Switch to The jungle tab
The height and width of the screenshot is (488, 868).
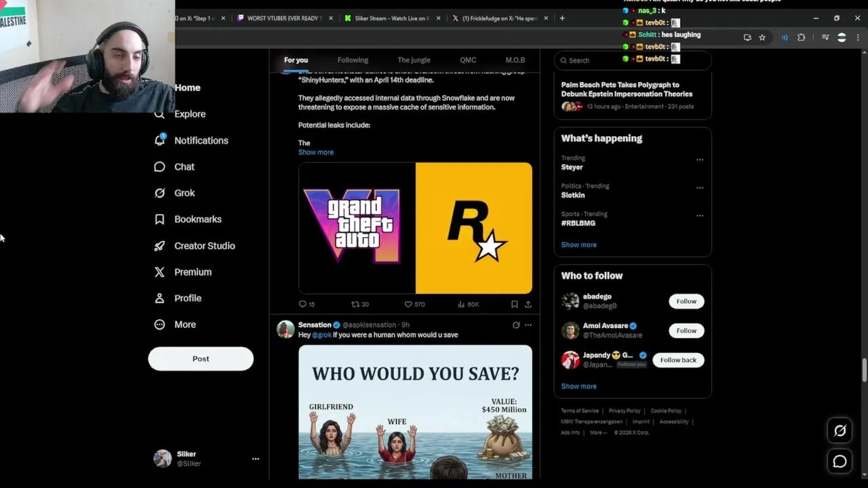tap(414, 60)
